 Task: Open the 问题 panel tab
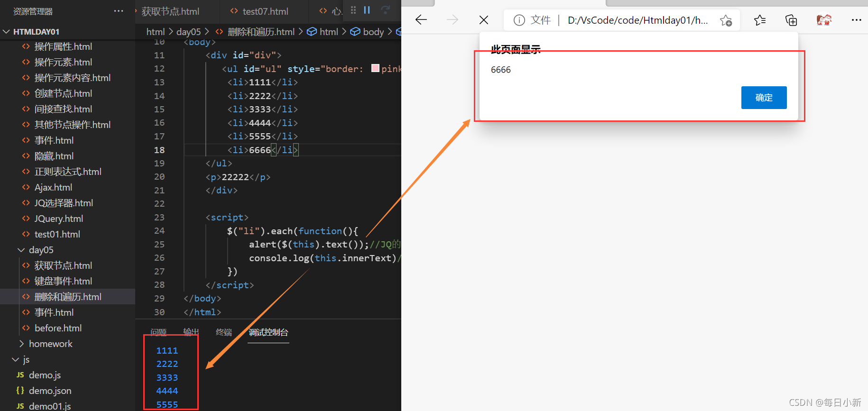click(158, 332)
